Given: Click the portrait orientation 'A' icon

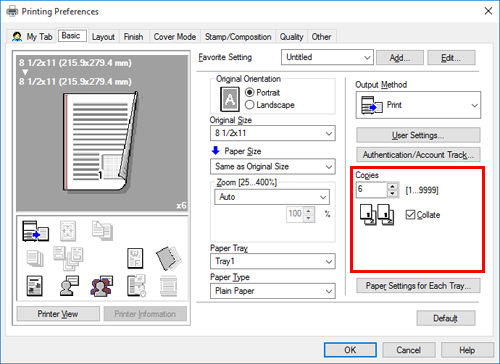Looking at the screenshot, I should point(230,99).
